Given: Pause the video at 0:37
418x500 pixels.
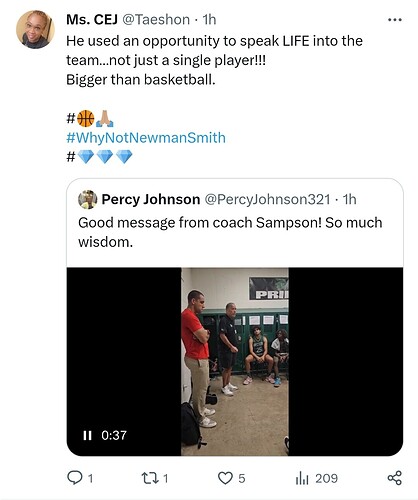Looking at the screenshot, I should 87,435.
